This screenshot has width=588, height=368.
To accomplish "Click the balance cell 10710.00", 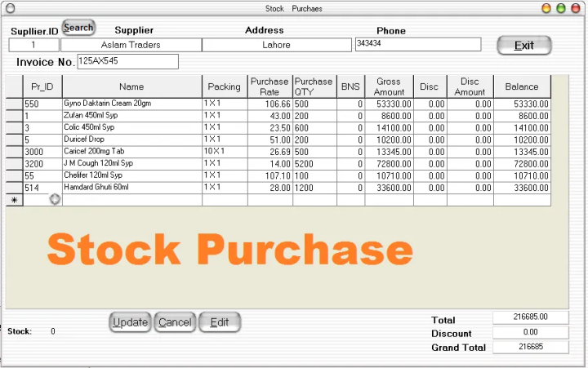I will pyautogui.click(x=522, y=175).
